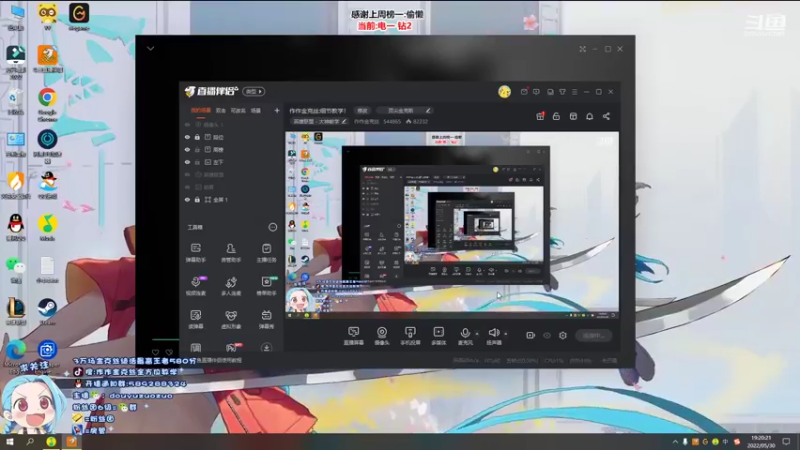Click the pill button with pencil in the header

pos(406,110)
